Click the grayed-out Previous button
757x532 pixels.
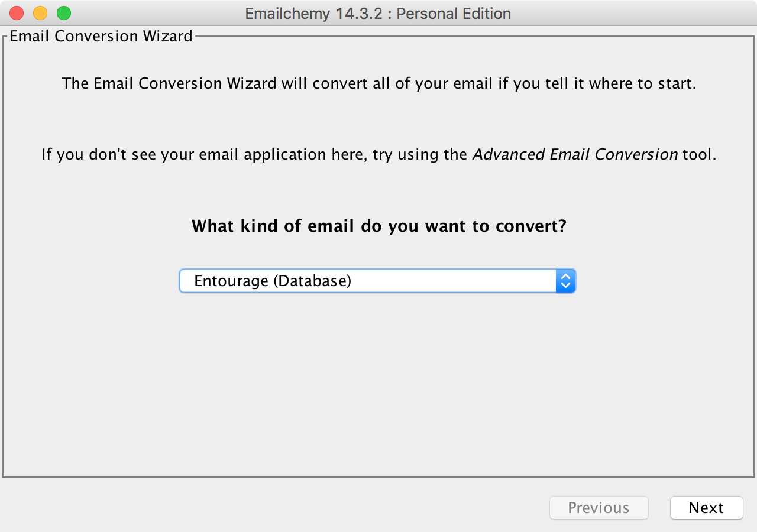(599, 508)
